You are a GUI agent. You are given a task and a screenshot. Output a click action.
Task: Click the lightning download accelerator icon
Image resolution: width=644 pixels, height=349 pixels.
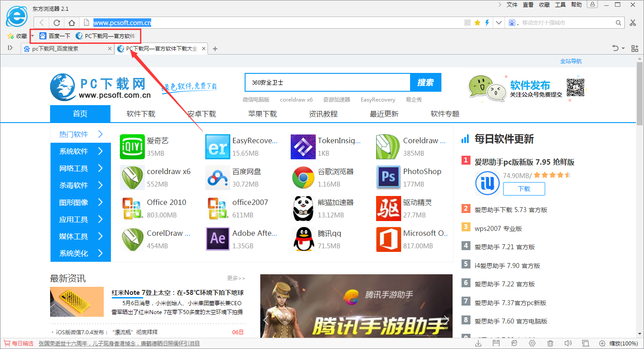pos(487,22)
